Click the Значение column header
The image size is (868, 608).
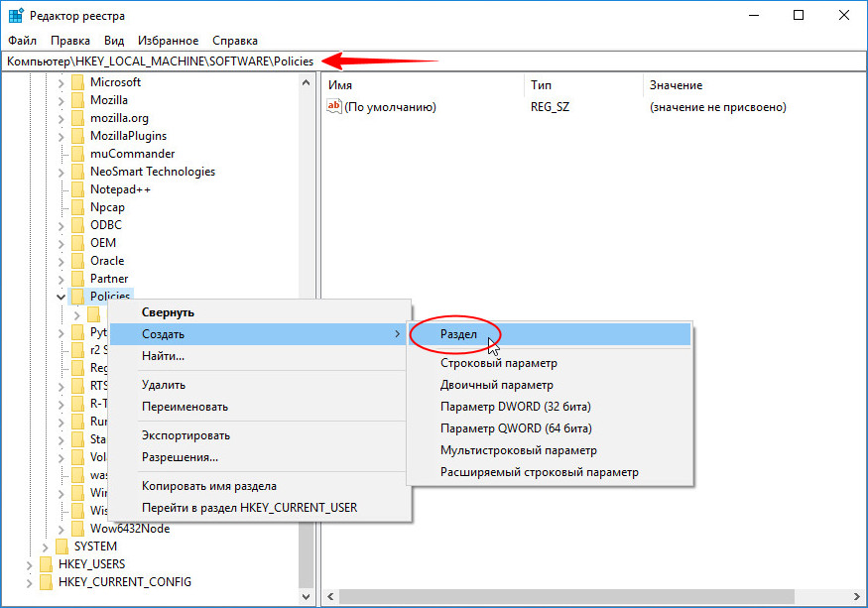(x=755, y=85)
